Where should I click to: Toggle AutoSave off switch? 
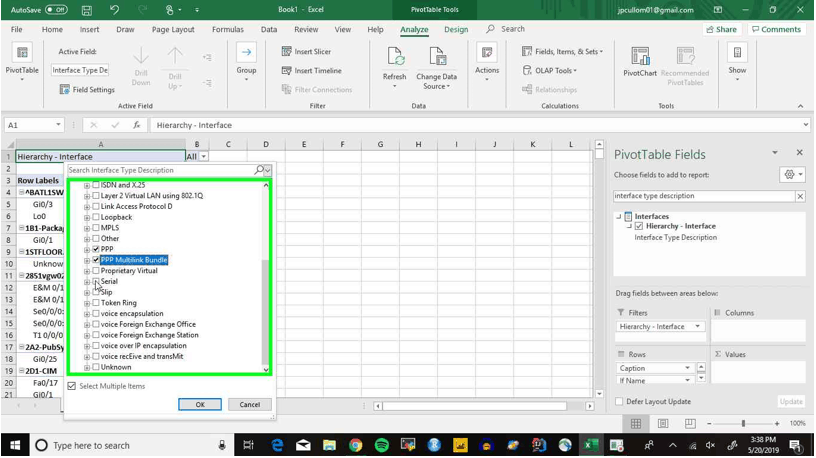click(x=56, y=10)
